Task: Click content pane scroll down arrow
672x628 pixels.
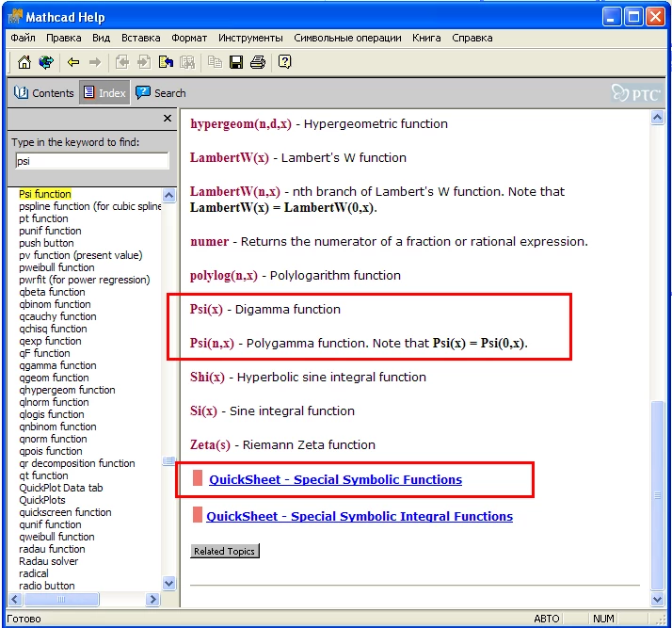Action: pos(657,599)
